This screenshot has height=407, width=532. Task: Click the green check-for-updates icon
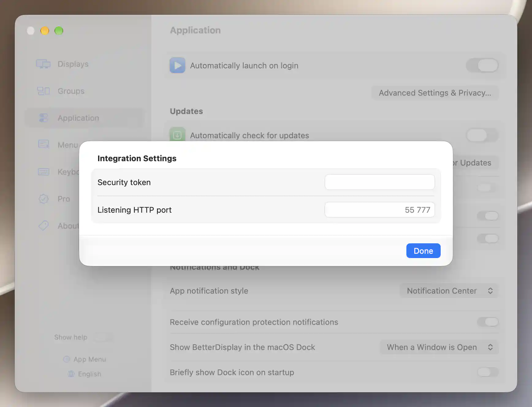[x=177, y=134]
